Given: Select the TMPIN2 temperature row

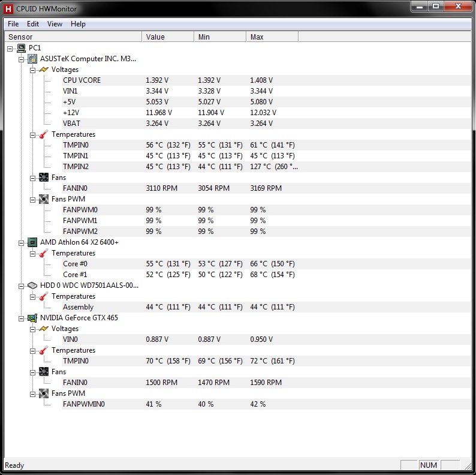Looking at the screenshot, I should [266, 167].
